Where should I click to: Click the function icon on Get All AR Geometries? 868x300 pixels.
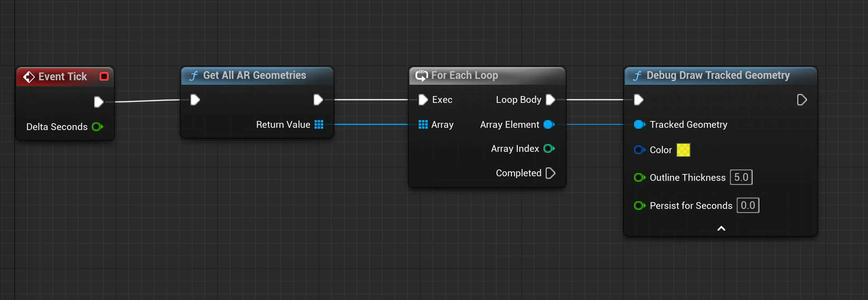(x=194, y=76)
